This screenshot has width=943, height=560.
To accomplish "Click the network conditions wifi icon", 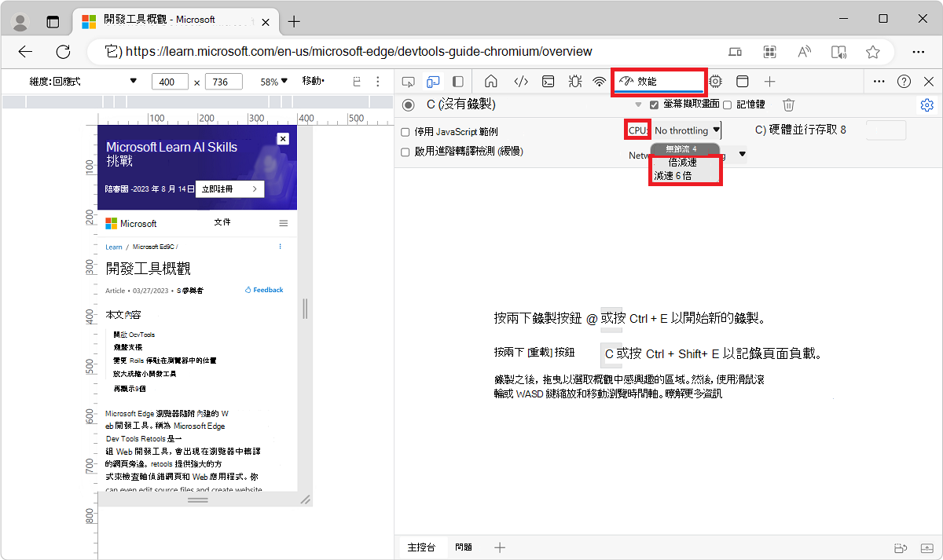I will coord(600,81).
